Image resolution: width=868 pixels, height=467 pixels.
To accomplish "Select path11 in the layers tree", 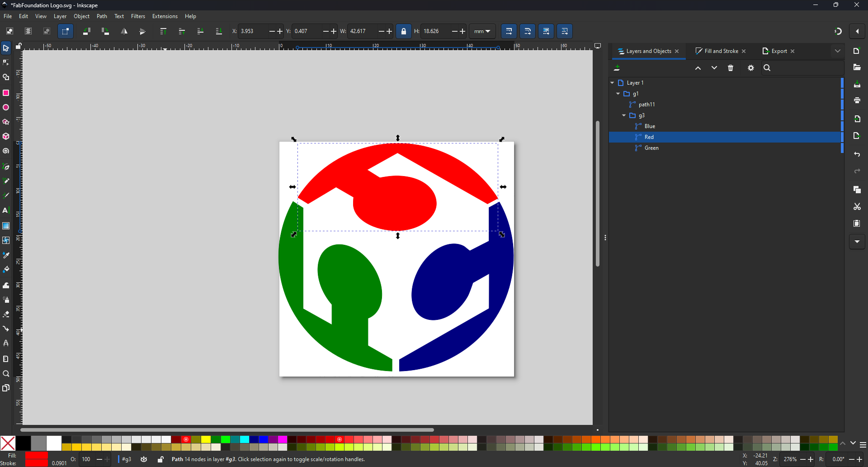I will 646,105.
